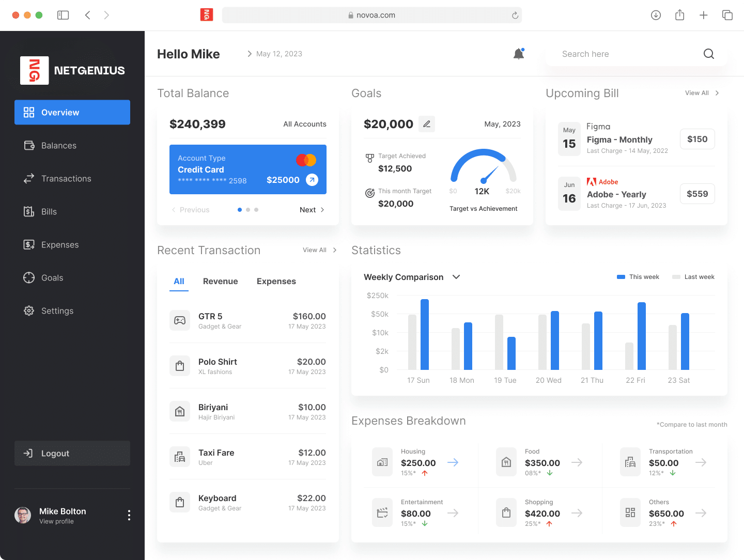
Task: Open credit card details arrow icon
Action: coord(312,180)
